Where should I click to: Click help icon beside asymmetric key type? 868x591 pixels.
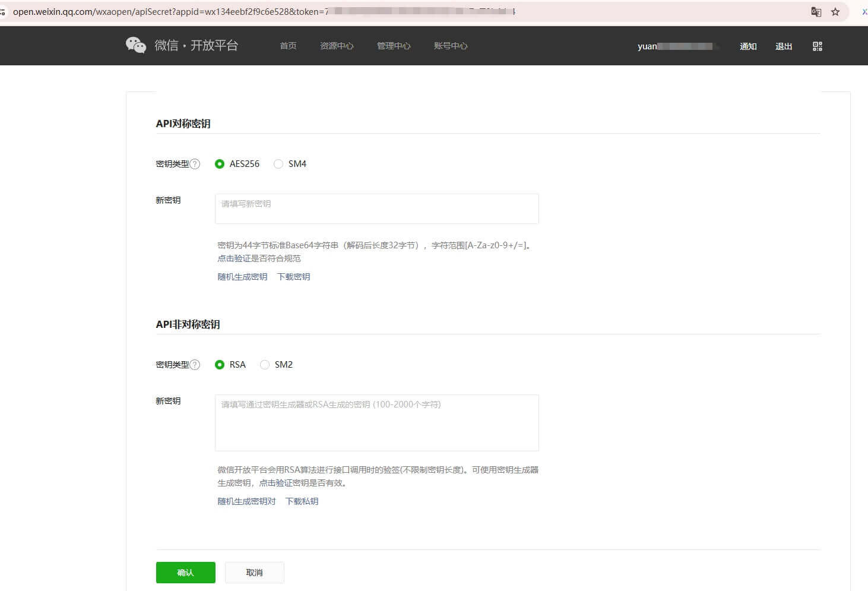click(195, 365)
